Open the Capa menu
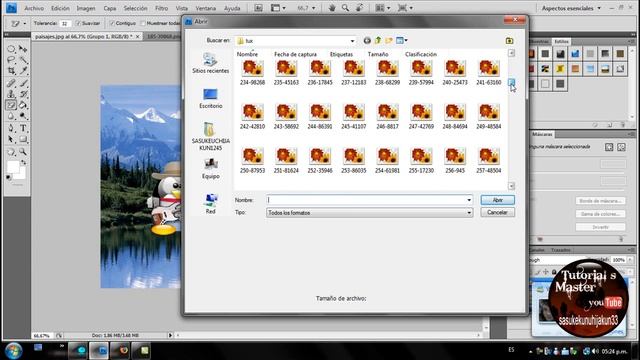Viewport: 640px width, 360px height. (109, 8)
